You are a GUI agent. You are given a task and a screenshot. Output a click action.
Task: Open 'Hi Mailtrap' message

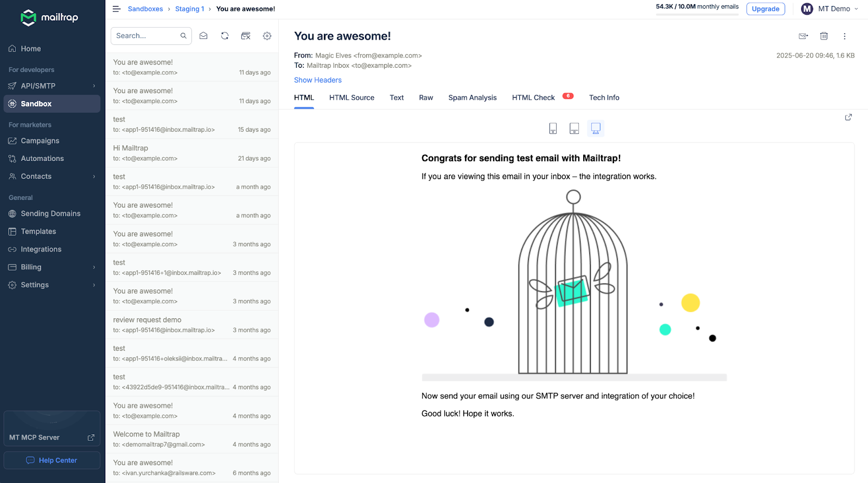coord(192,153)
